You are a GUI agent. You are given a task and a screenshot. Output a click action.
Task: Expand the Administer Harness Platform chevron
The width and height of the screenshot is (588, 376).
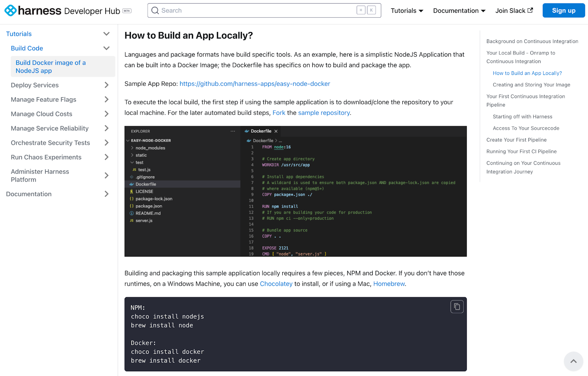pos(107,175)
